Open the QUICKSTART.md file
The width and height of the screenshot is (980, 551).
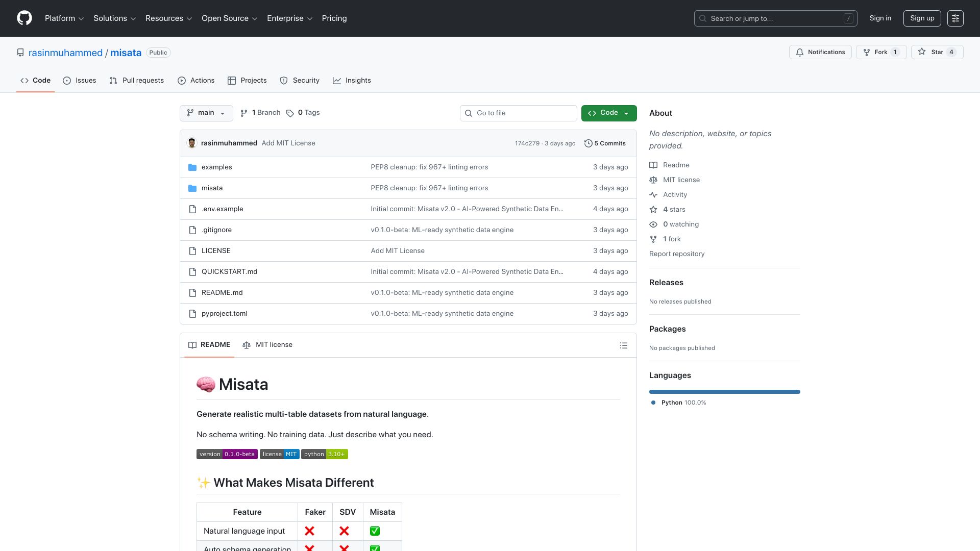229,272
